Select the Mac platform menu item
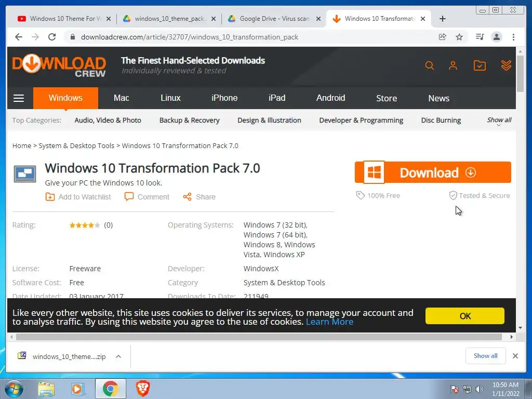Screen dimensions: 532x399 (122, 98)
